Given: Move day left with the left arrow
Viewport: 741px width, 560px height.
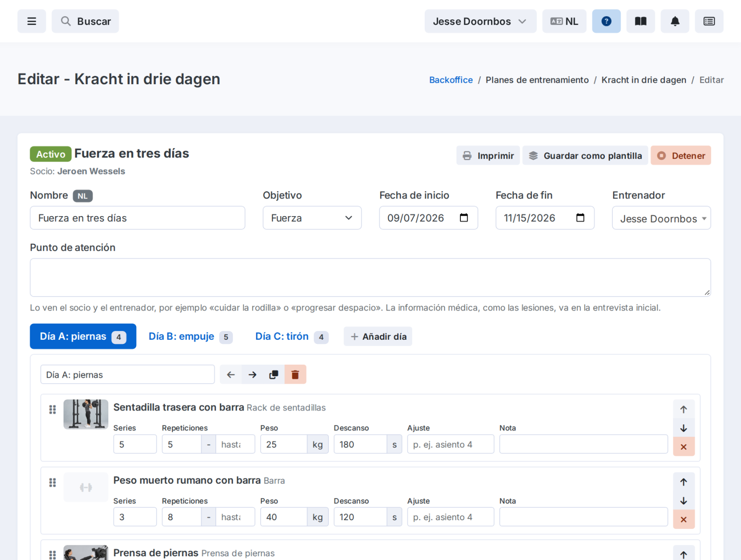Looking at the screenshot, I should pyautogui.click(x=231, y=375).
